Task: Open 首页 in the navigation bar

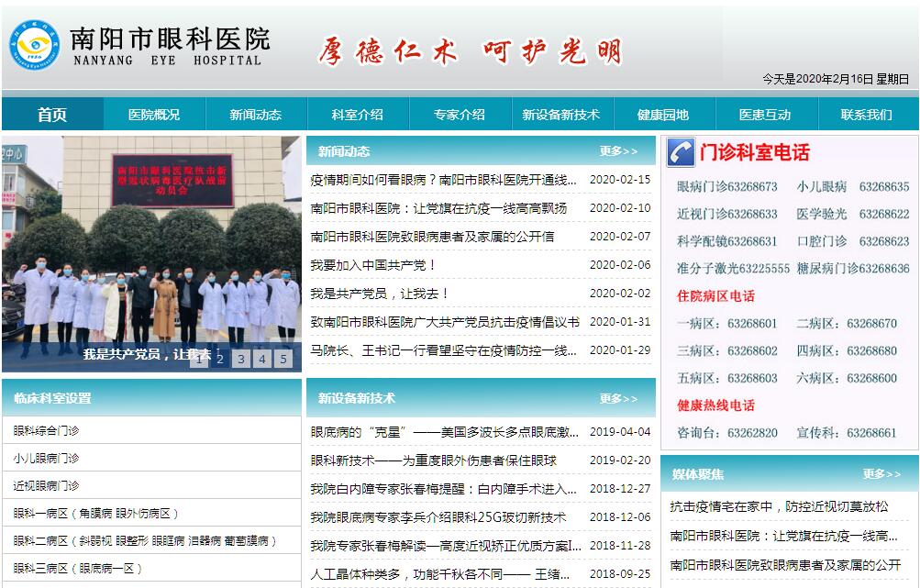Action: tap(52, 115)
